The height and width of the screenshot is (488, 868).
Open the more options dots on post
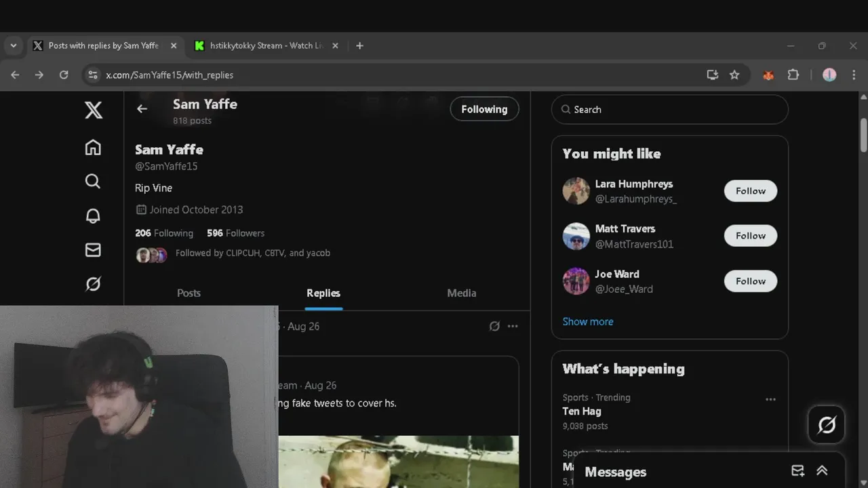point(513,326)
